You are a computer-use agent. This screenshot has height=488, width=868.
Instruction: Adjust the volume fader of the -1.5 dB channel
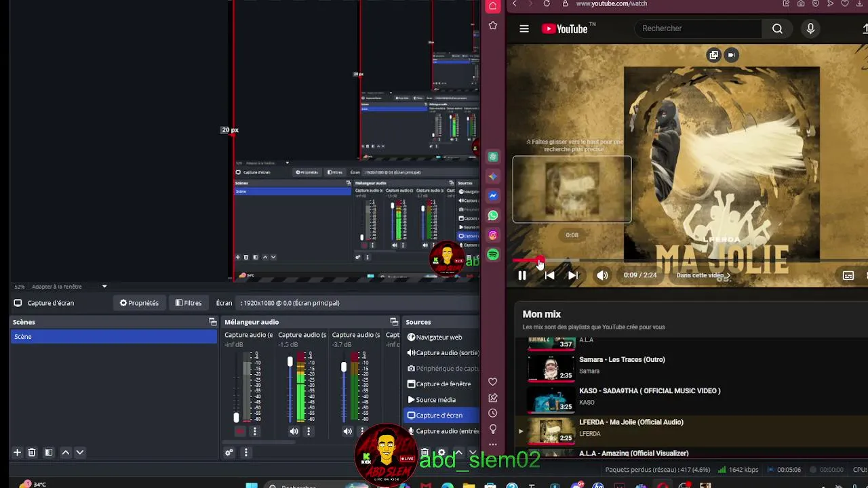pyautogui.click(x=290, y=362)
